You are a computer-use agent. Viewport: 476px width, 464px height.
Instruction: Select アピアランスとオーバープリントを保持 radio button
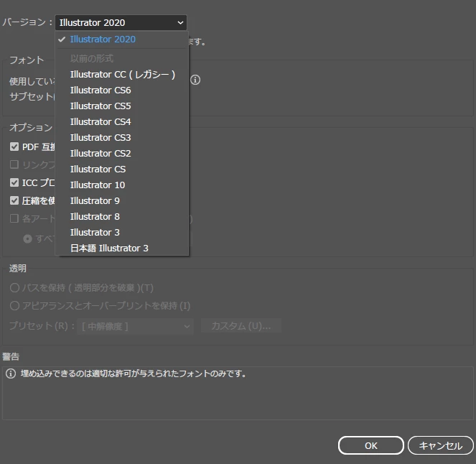(x=14, y=305)
